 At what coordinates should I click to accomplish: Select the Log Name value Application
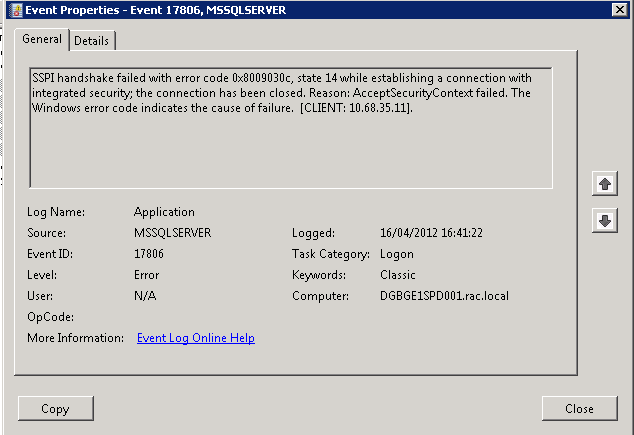pos(164,212)
